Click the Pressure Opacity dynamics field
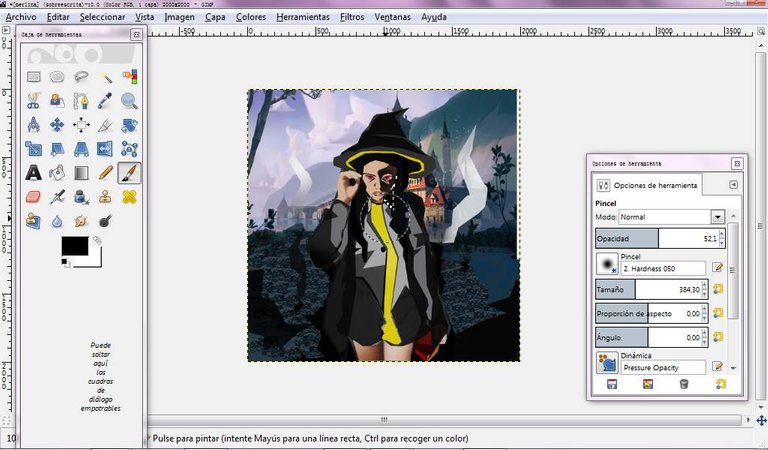The image size is (768, 450). (x=663, y=367)
